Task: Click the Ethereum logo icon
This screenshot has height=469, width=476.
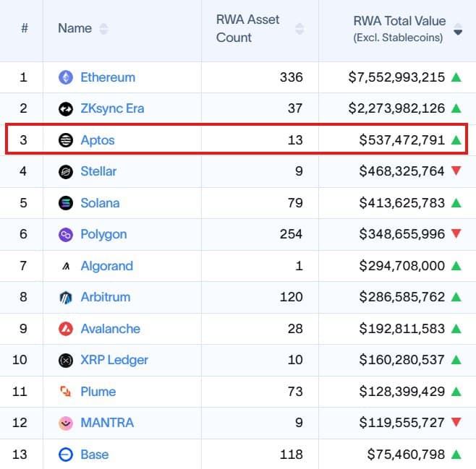Action: (x=66, y=77)
